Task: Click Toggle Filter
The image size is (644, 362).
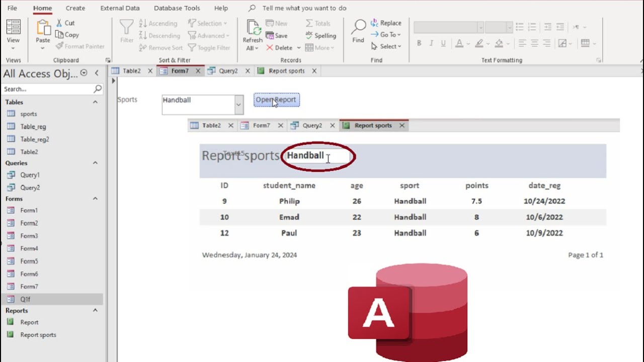Action: pyautogui.click(x=209, y=48)
